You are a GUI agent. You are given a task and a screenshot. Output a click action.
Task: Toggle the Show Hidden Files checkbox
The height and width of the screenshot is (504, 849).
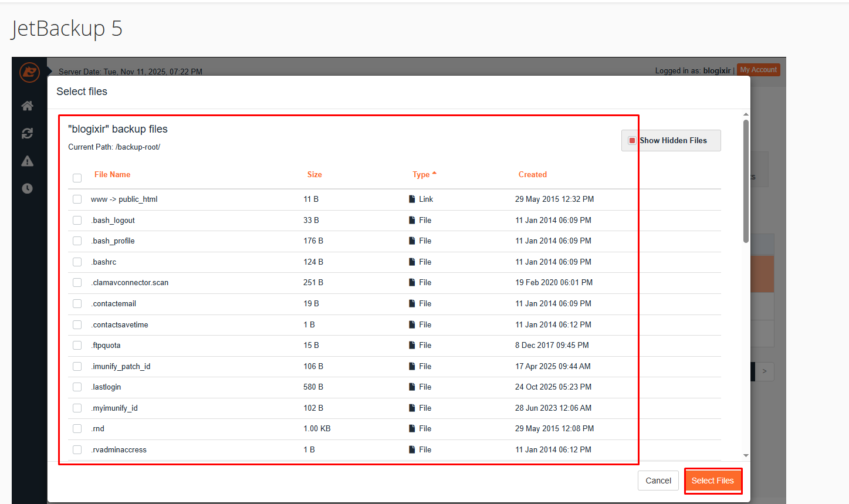632,140
